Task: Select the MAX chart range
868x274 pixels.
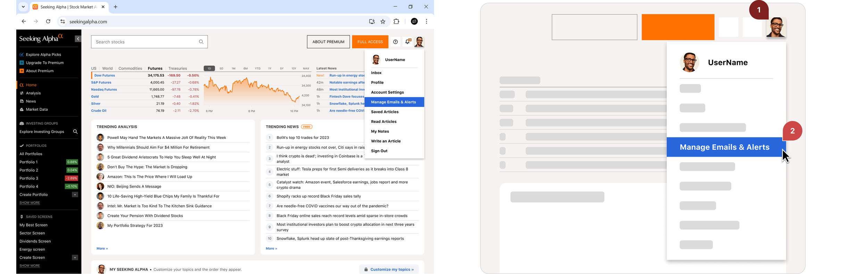Action: [306, 68]
